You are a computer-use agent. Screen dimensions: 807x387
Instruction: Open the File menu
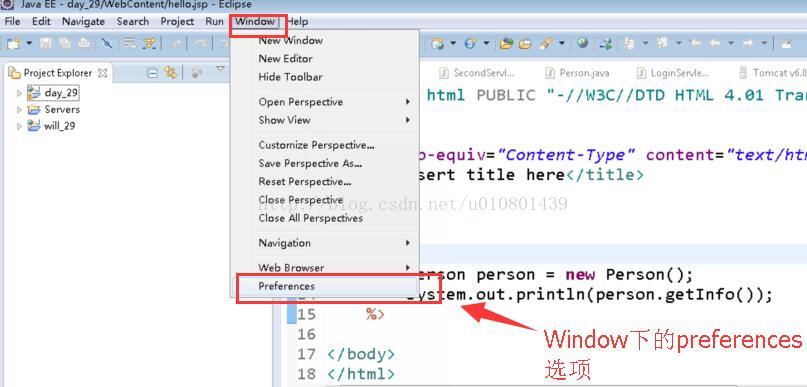[x=12, y=22]
